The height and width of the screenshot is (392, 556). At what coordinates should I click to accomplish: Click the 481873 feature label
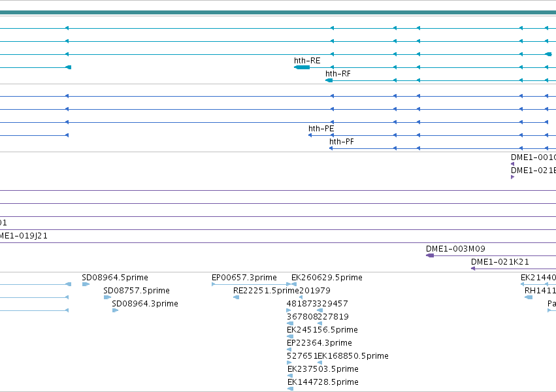click(x=302, y=304)
